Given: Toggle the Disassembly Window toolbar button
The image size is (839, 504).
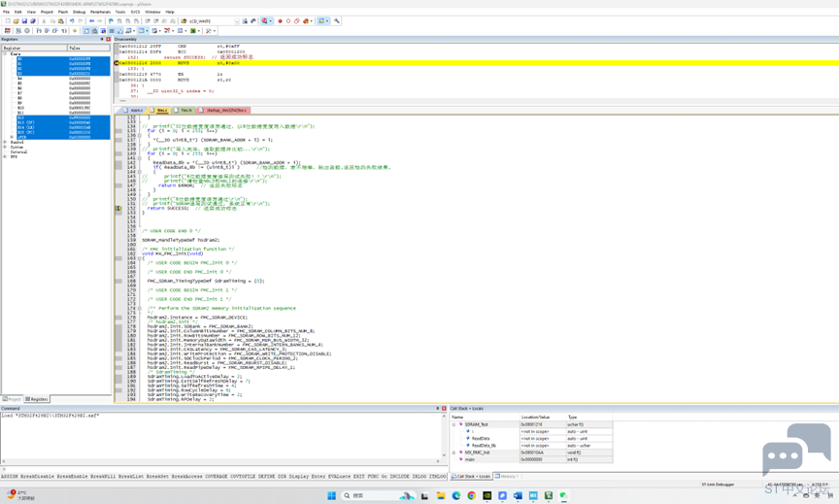Looking at the screenshot, I should 94,30.
